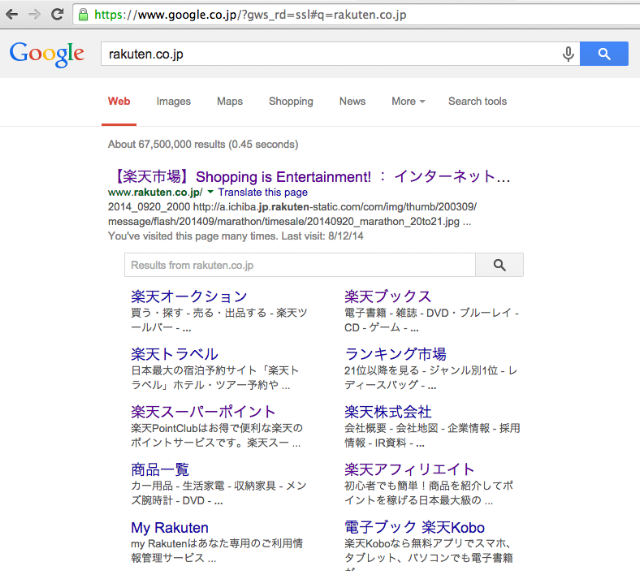The image size is (640, 571).
Task: Open the 楽天トラベル sitelink
Action: point(175,354)
